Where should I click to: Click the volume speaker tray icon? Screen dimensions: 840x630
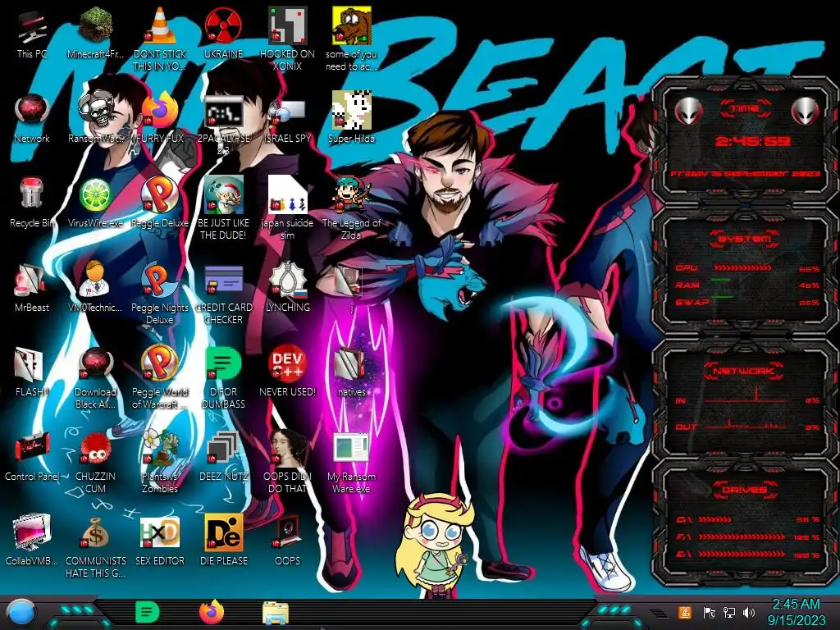(749, 612)
